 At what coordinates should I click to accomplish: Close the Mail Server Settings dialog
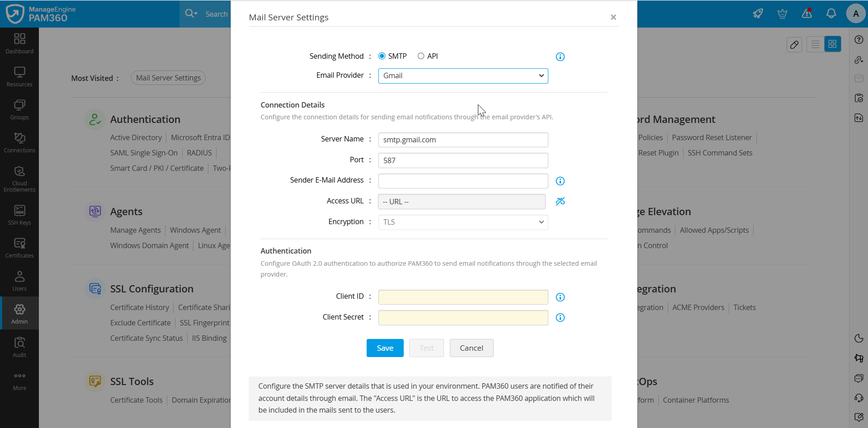point(613,17)
